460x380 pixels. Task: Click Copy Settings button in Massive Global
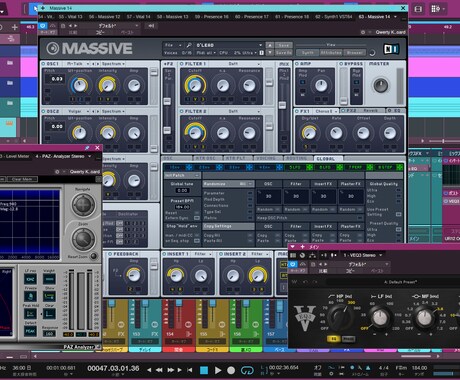pyautogui.click(x=228, y=226)
